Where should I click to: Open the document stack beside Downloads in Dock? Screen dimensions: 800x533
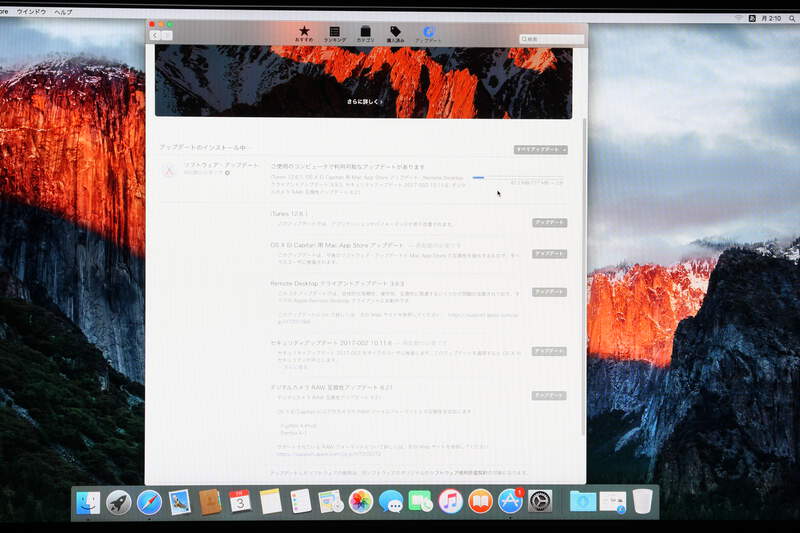tap(613, 502)
